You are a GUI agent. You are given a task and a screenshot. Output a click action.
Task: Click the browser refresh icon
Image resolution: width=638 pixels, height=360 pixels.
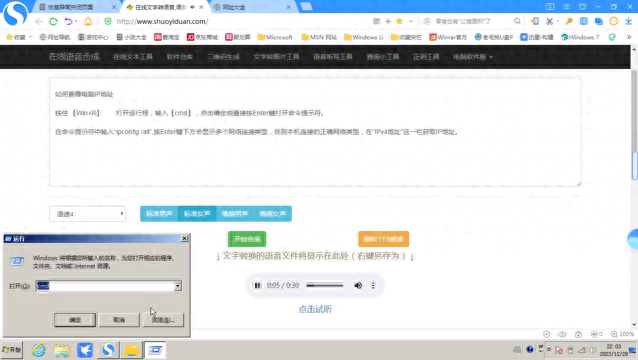53,21
